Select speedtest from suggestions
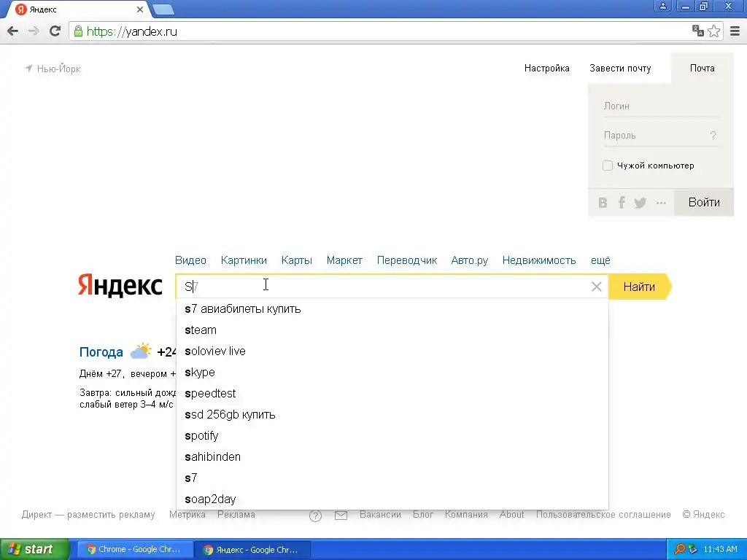The width and height of the screenshot is (747, 560). 392,393
